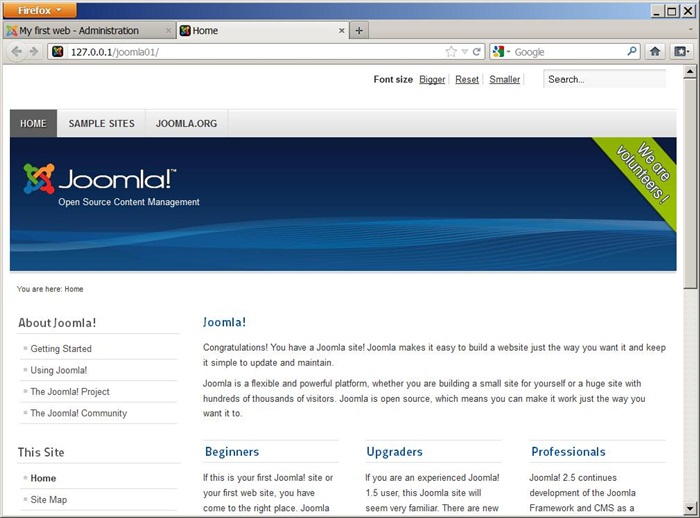Viewport: 700px width, 518px height.
Task: Click the Joomla! article heading
Action: tap(225, 322)
